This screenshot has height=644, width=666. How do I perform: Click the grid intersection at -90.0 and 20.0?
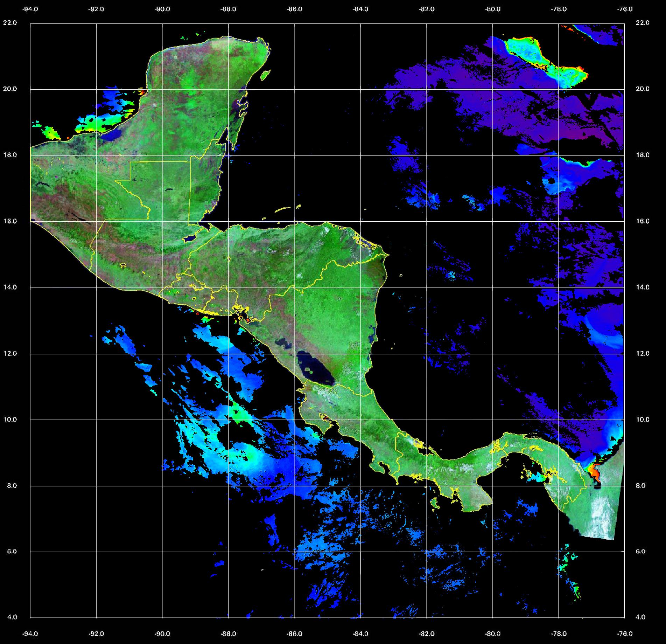(x=163, y=89)
